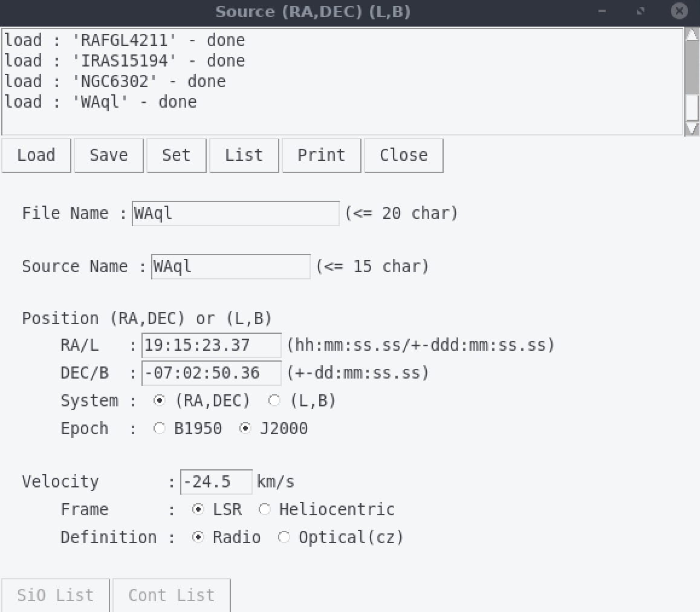Select the (L,B) coordinate system
This screenshot has height=612, width=700.
point(274,401)
